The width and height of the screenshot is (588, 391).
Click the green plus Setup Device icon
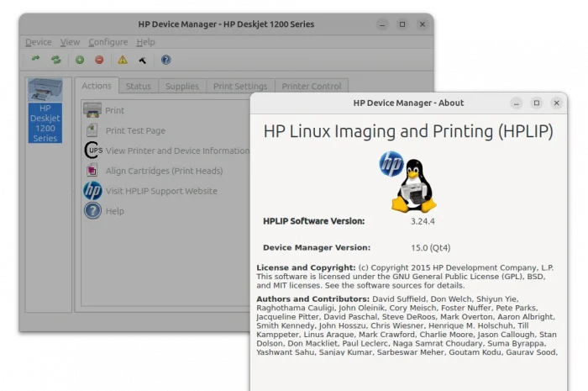tap(80, 60)
